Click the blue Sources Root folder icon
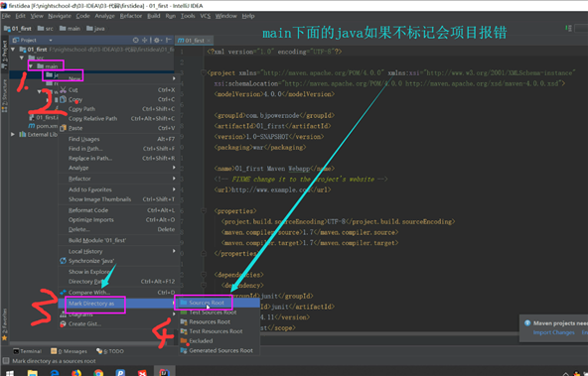 184,303
